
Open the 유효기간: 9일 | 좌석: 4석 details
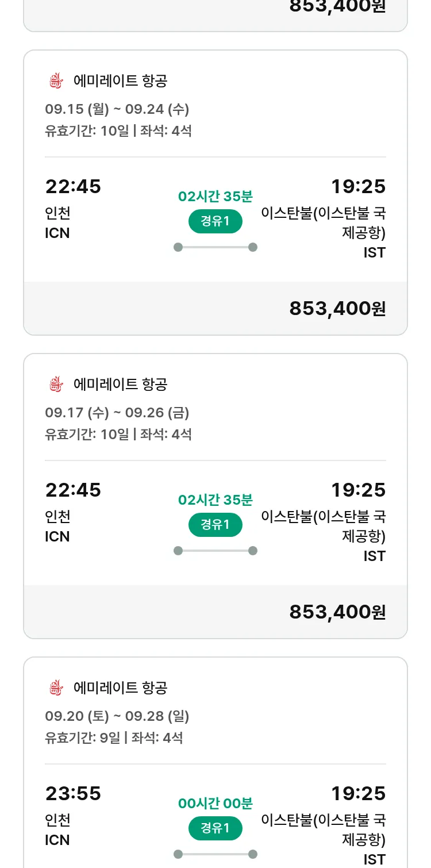114,738
